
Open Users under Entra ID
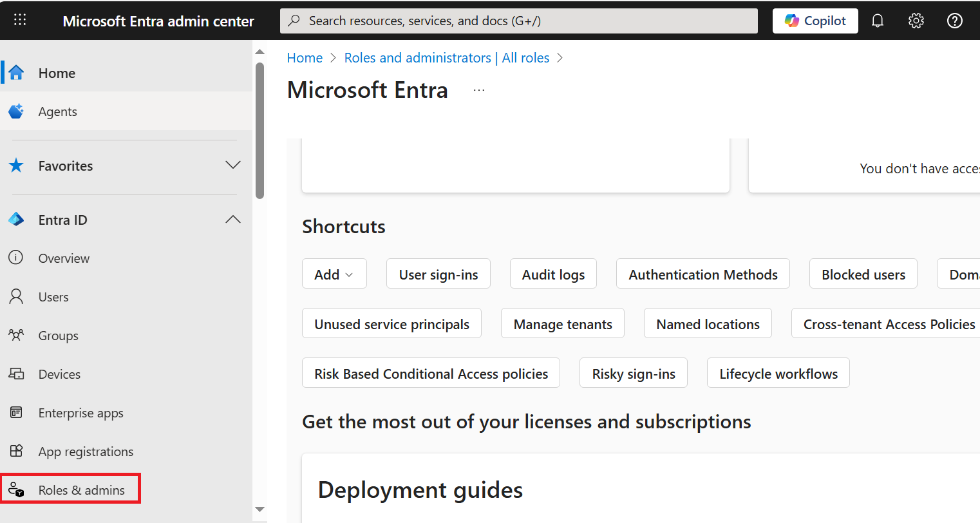[x=126, y=297]
